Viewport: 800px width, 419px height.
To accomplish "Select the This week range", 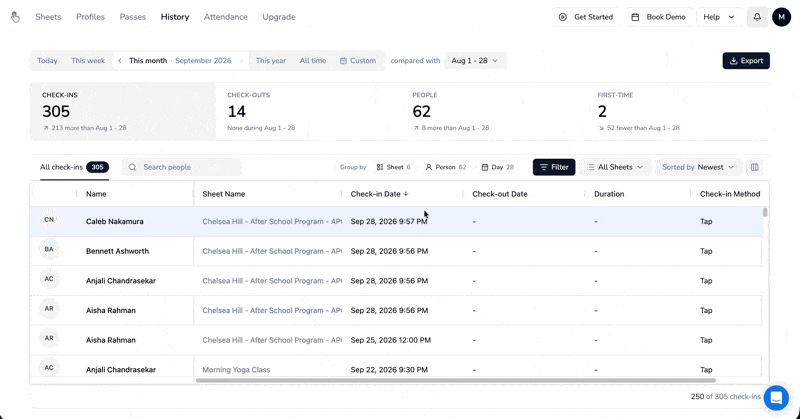I will click(88, 60).
